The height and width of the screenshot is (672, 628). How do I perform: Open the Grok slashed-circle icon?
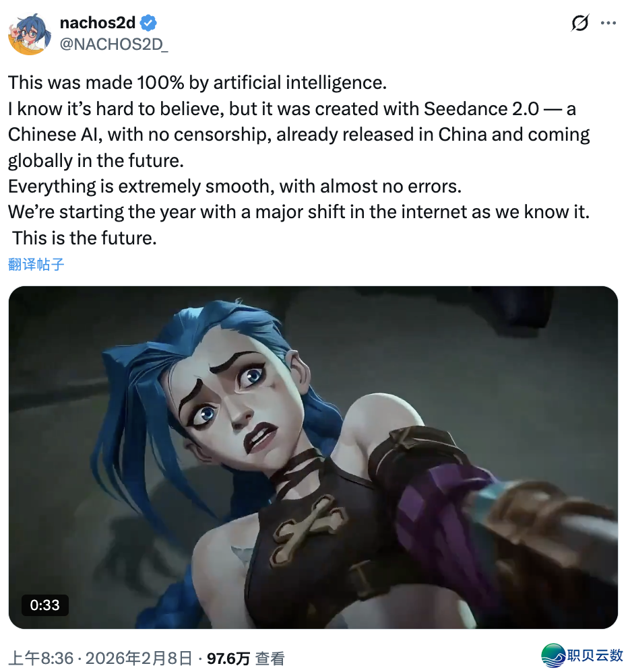click(579, 23)
